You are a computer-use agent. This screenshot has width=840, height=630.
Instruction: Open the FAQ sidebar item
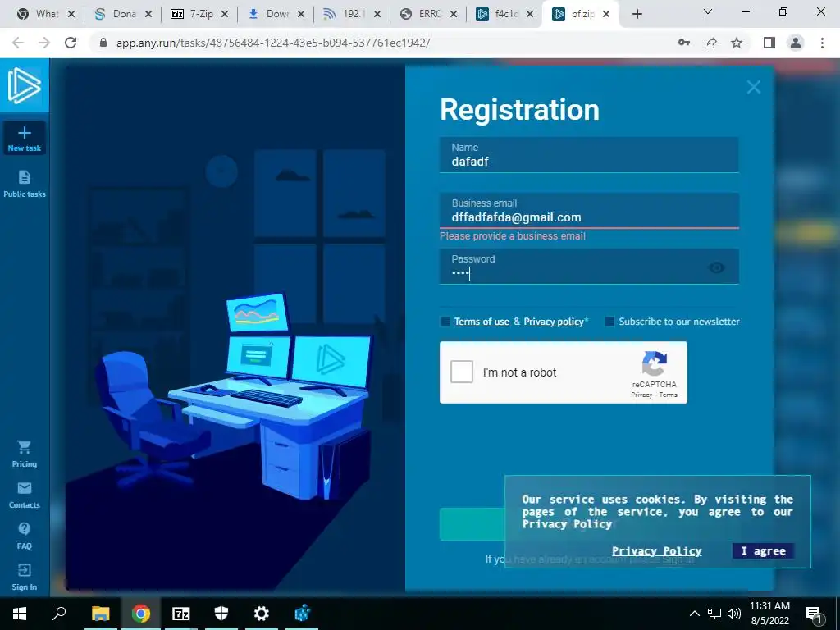pos(24,536)
